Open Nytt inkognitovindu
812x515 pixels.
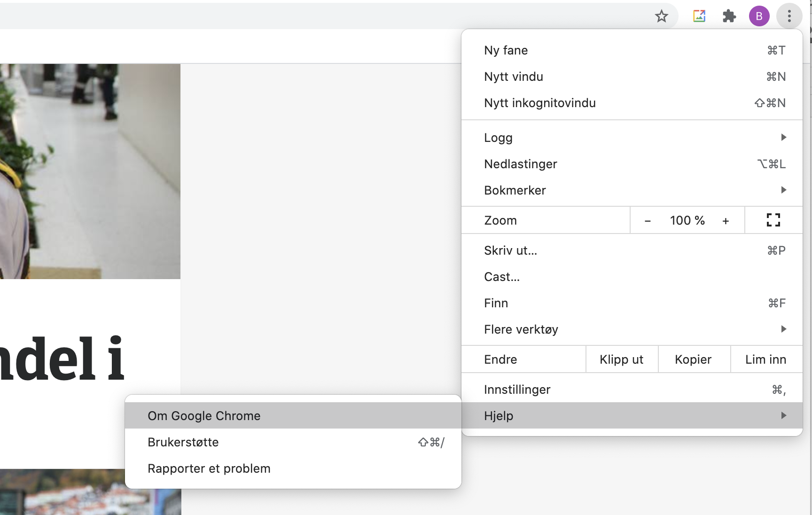pyautogui.click(x=539, y=103)
